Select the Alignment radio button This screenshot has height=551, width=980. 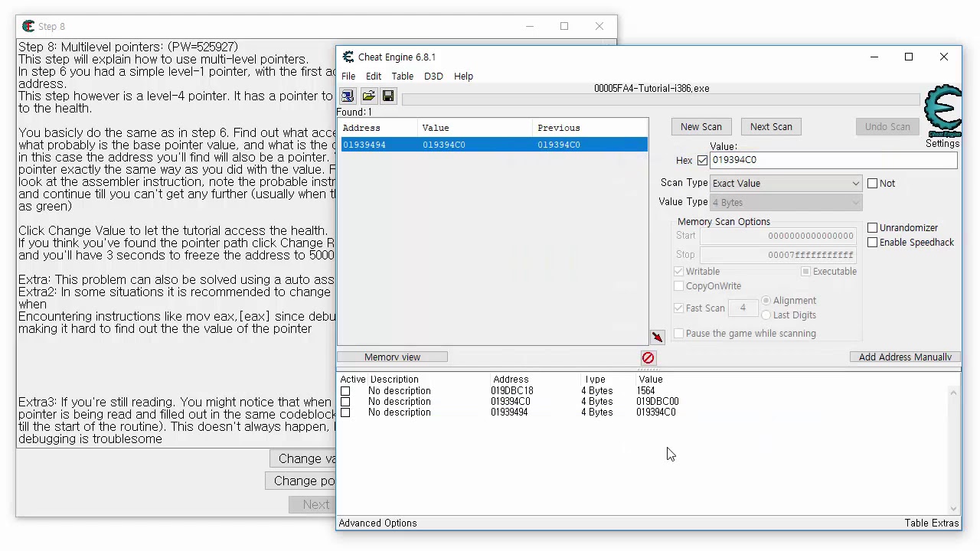click(766, 300)
